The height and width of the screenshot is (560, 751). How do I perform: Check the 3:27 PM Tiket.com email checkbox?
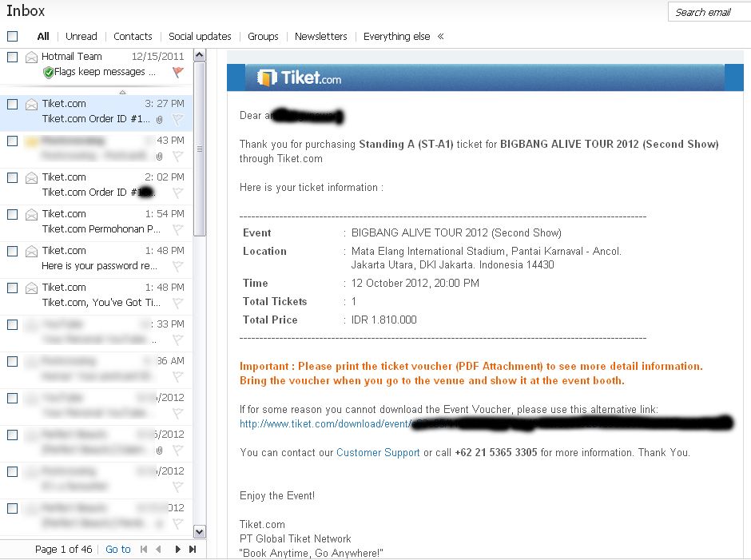tap(13, 104)
